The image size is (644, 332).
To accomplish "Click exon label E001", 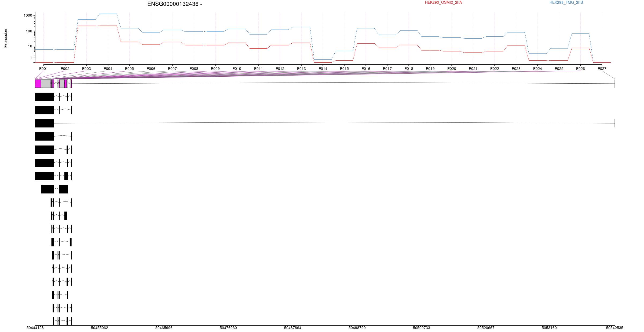I will [43, 69].
